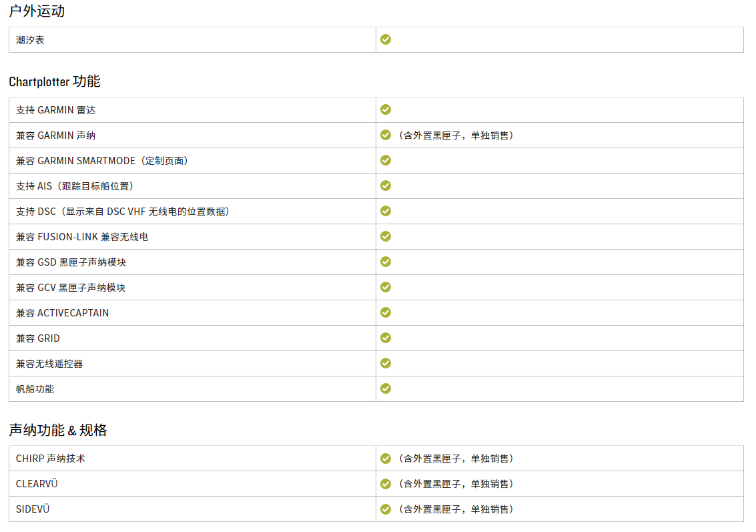Screen dimensions: 756x532
Task: Click the checkmark icon in 潮汐表 row
Action: click(x=386, y=39)
